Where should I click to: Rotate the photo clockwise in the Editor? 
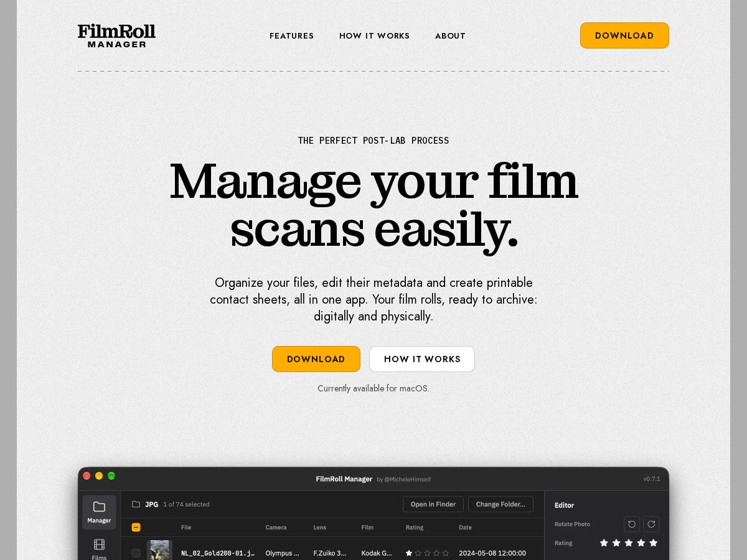coord(651,524)
